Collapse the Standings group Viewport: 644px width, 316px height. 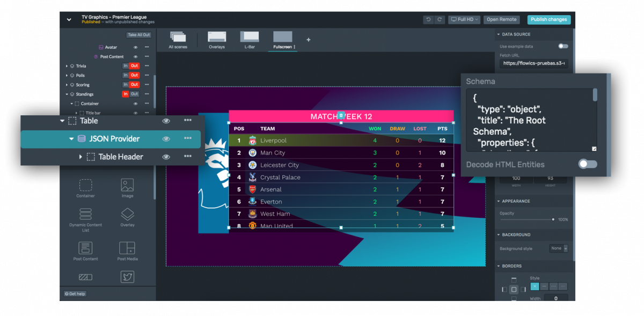pyautogui.click(x=67, y=94)
